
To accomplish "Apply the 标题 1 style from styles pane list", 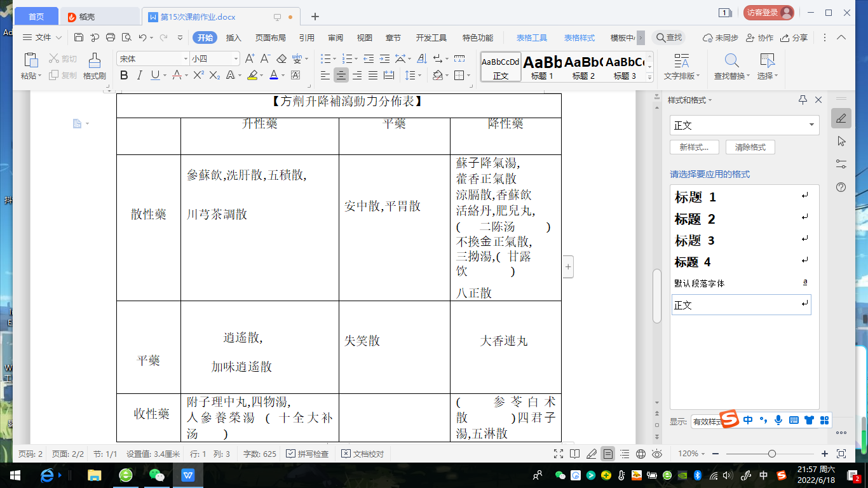I will tap(741, 197).
